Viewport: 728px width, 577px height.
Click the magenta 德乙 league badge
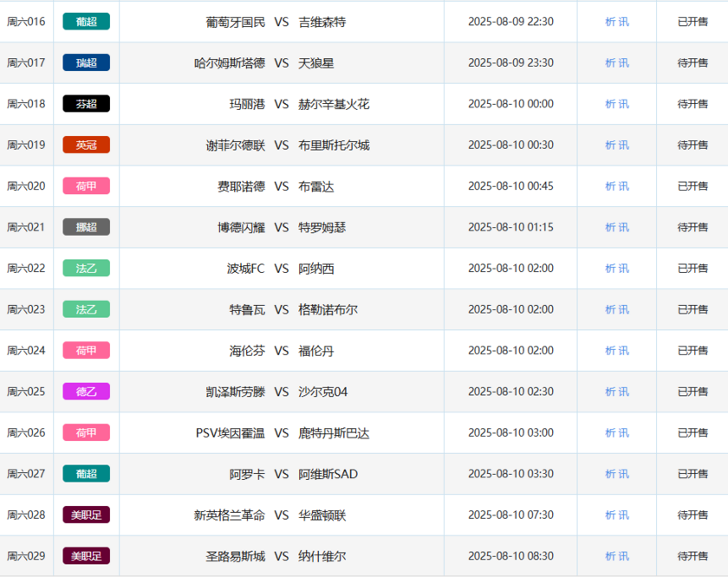point(87,392)
